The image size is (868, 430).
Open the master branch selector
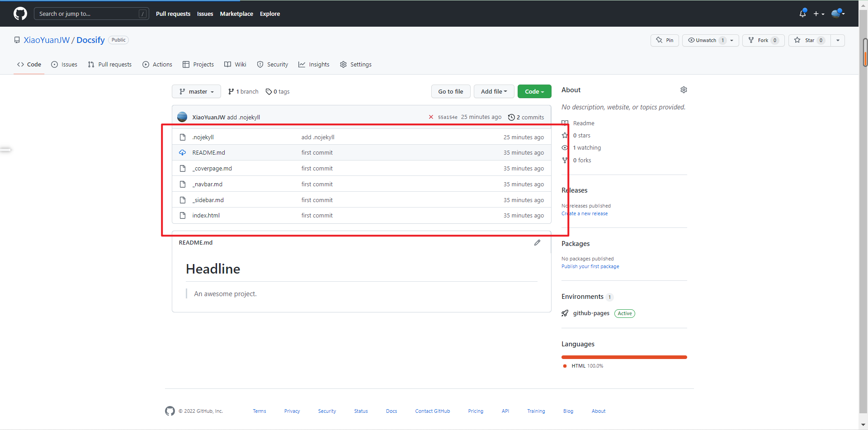pyautogui.click(x=196, y=91)
